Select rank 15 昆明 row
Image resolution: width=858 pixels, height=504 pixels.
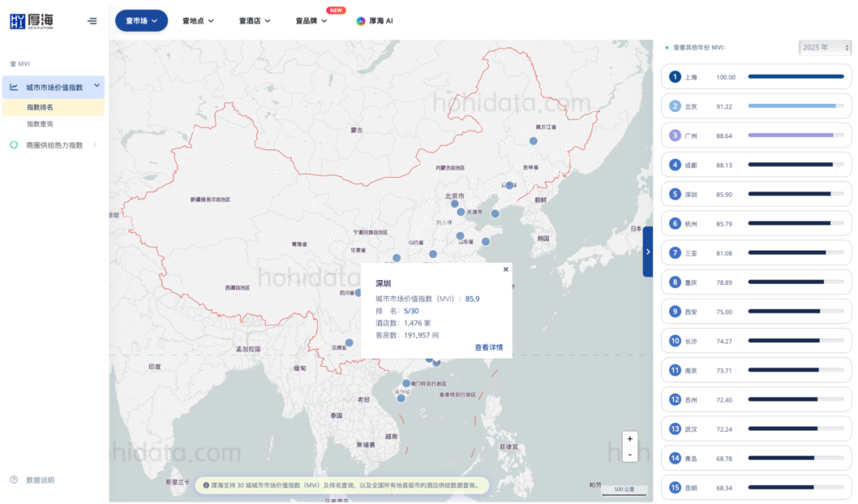pyautogui.click(x=756, y=487)
